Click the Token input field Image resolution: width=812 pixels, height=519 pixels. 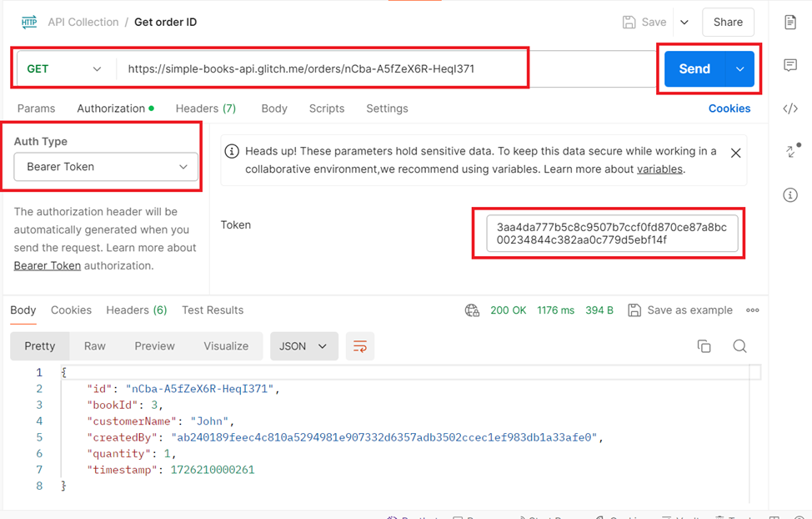(x=611, y=234)
